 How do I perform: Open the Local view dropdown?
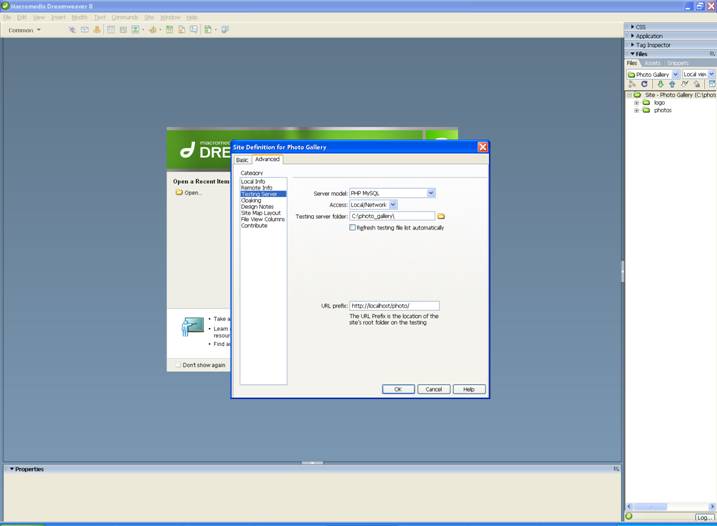coord(712,74)
